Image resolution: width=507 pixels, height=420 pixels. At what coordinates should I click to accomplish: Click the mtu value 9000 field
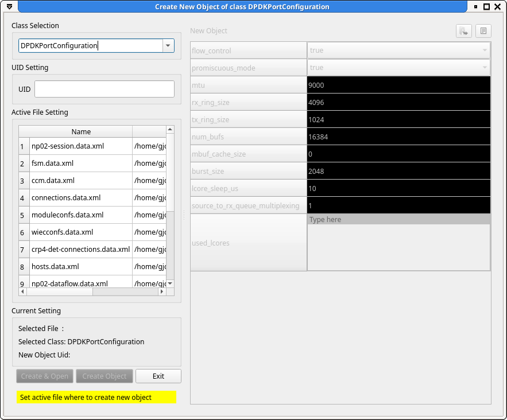398,85
